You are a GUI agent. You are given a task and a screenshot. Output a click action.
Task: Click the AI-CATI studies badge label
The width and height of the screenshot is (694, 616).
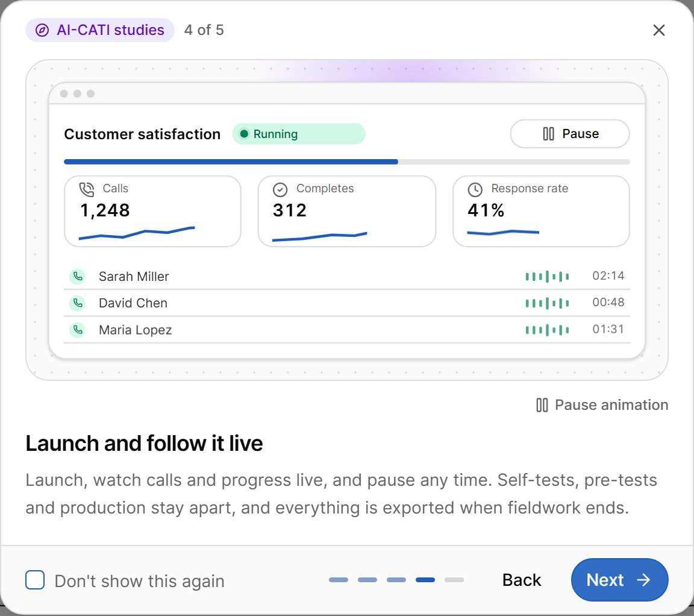[111, 30]
